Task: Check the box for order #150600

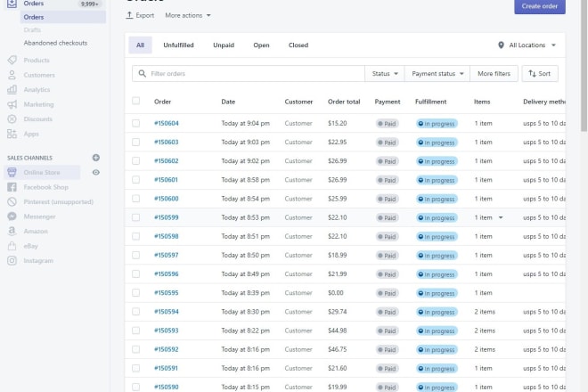Action: point(135,199)
